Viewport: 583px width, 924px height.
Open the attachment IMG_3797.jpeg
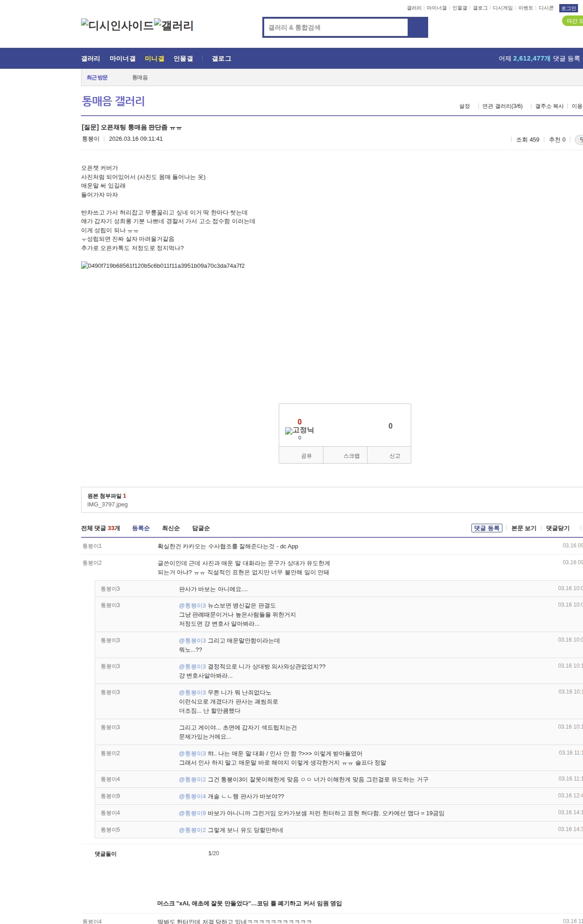(x=107, y=505)
